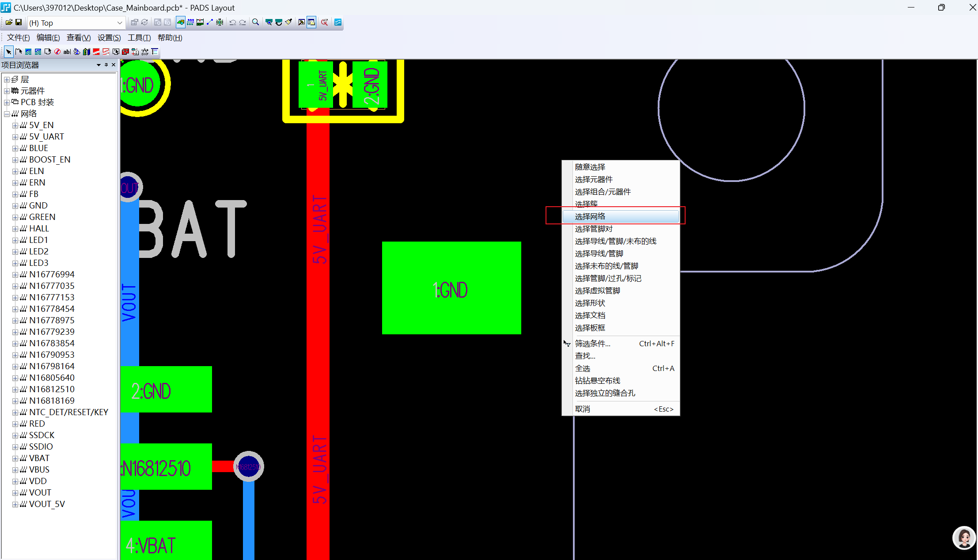The image size is (978, 560).
Task: Click the Open file icon
Action: pos(9,23)
